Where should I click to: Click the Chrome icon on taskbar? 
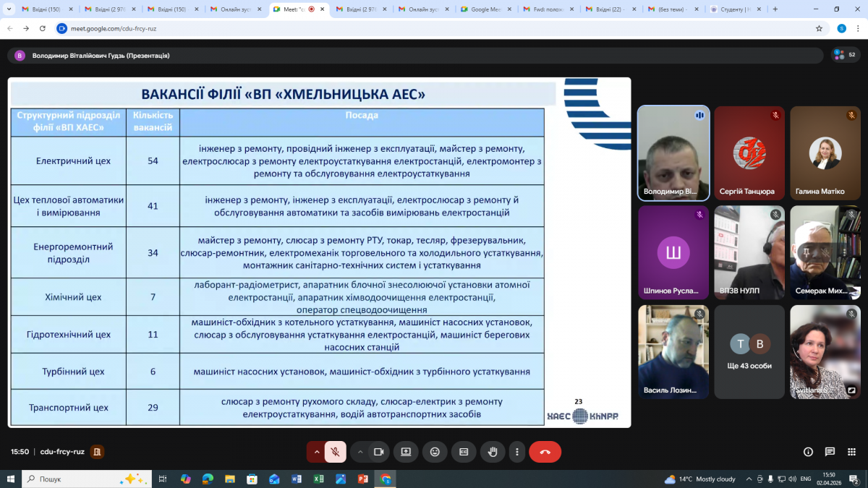click(386, 479)
